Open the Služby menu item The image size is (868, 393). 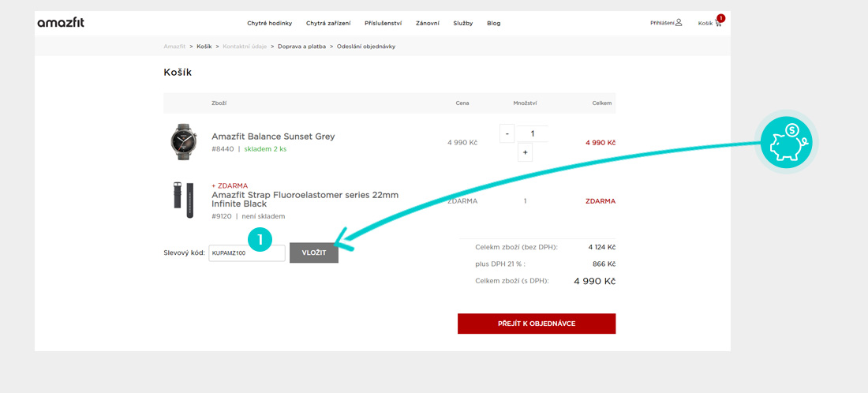click(x=463, y=24)
